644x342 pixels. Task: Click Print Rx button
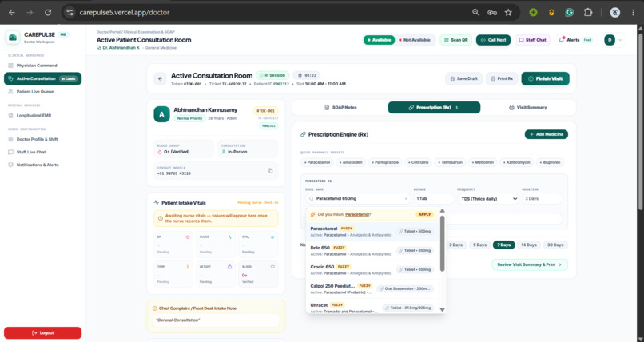[x=502, y=78]
